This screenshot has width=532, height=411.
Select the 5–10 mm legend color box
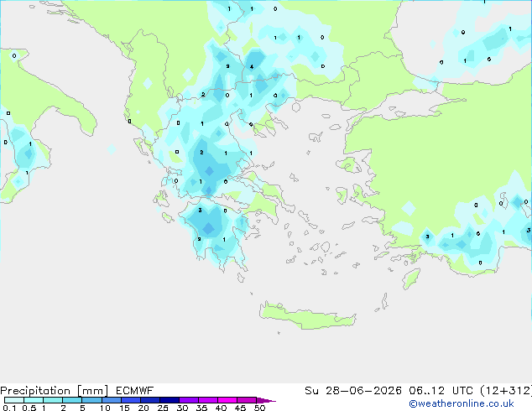coord(91,400)
